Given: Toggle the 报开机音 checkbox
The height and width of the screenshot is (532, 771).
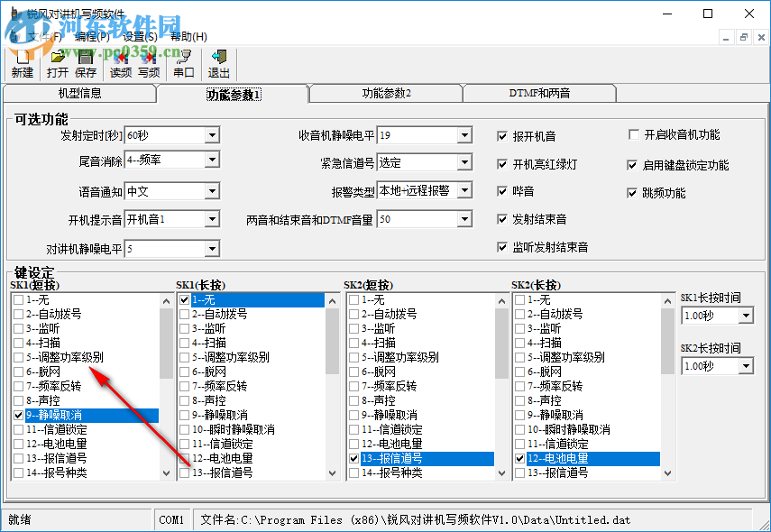Looking at the screenshot, I should (502, 135).
